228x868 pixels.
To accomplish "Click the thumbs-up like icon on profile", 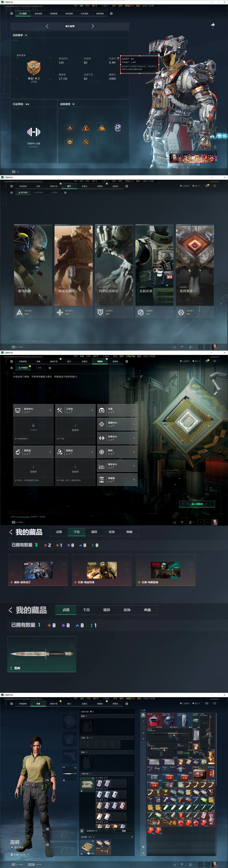I will pos(213,24).
